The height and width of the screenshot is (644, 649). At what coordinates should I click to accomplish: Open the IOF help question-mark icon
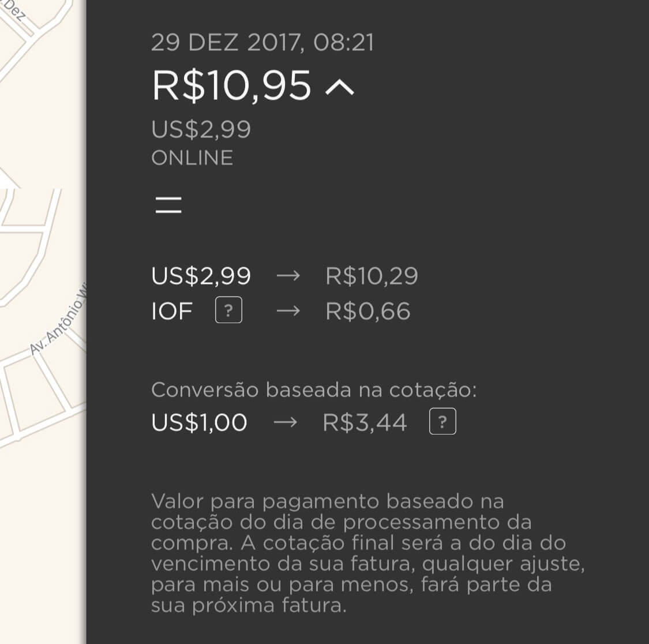click(228, 310)
